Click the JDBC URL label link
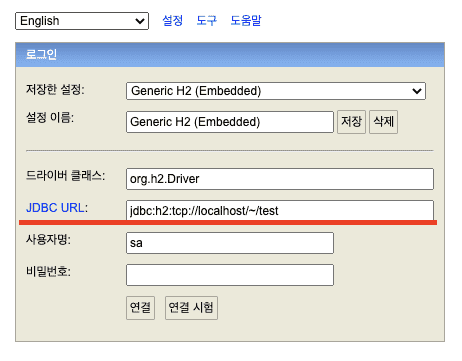 [55, 208]
